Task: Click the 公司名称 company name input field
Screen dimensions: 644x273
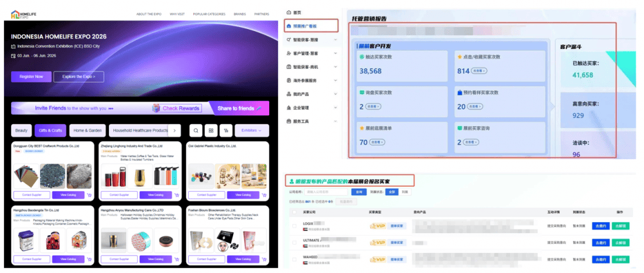Action: pos(327,192)
